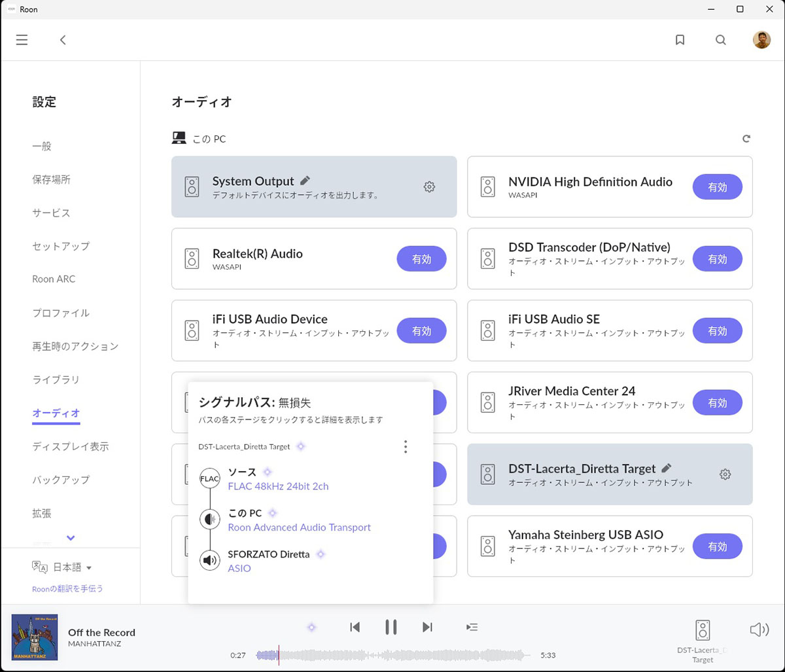Open ライブラリ settings section
Viewport: 785px width, 672px height.
56,380
